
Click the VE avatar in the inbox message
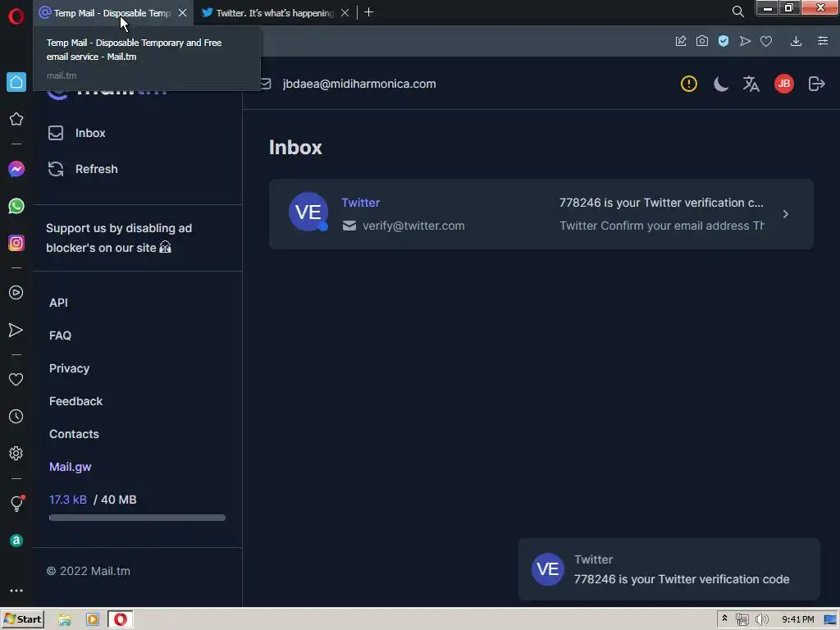coord(308,212)
